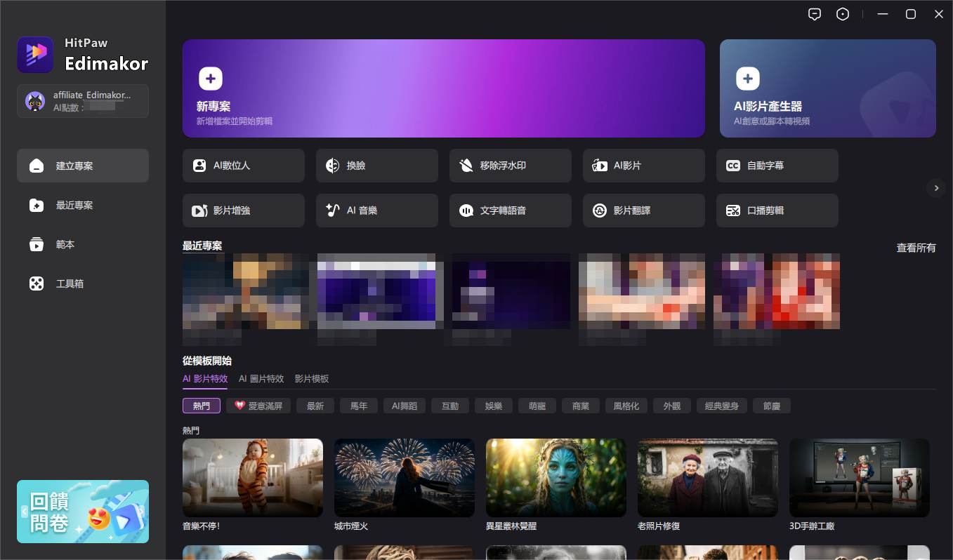The image size is (953, 560).
Task: Open the 城市煙火 template thumbnail
Action: pyautogui.click(x=404, y=477)
